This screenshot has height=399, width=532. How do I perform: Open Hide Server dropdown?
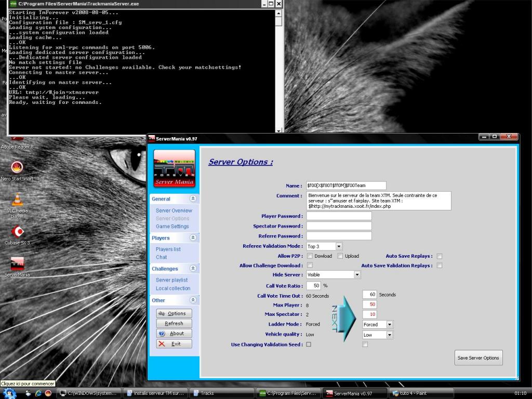(x=357, y=275)
